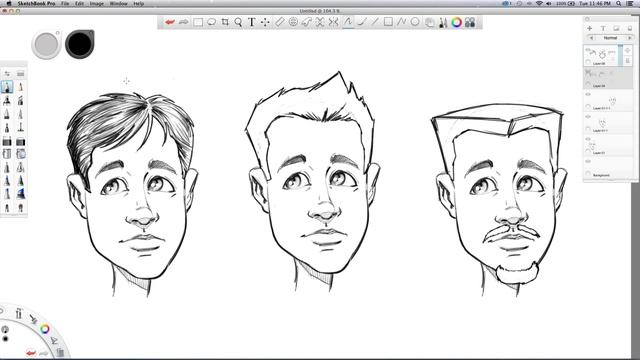Click the lagoon undo red arrow
This screenshot has width=640, height=360.
(x=31, y=352)
